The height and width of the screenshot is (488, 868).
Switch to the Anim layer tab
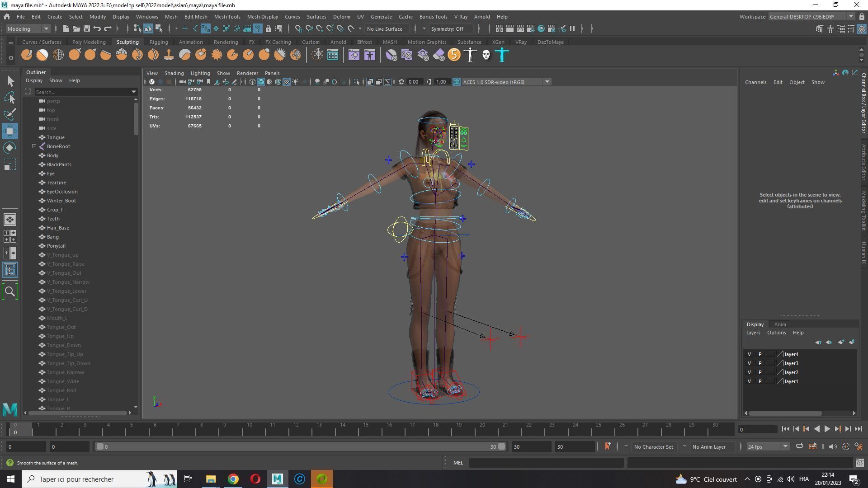(780, 324)
